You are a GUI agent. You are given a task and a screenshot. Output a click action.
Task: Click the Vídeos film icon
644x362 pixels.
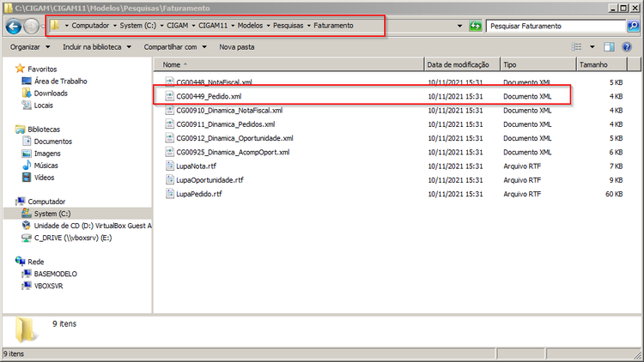pyautogui.click(x=27, y=178)
